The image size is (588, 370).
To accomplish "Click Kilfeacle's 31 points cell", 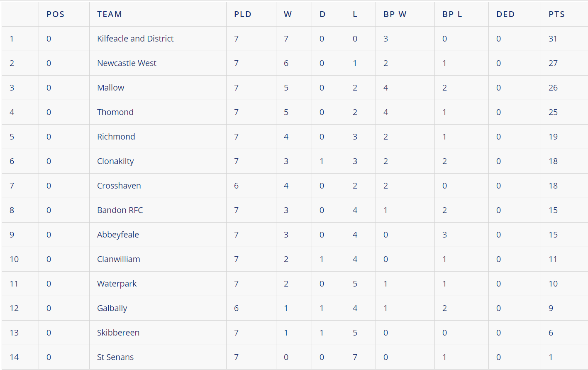I will [x=553, y=39].
